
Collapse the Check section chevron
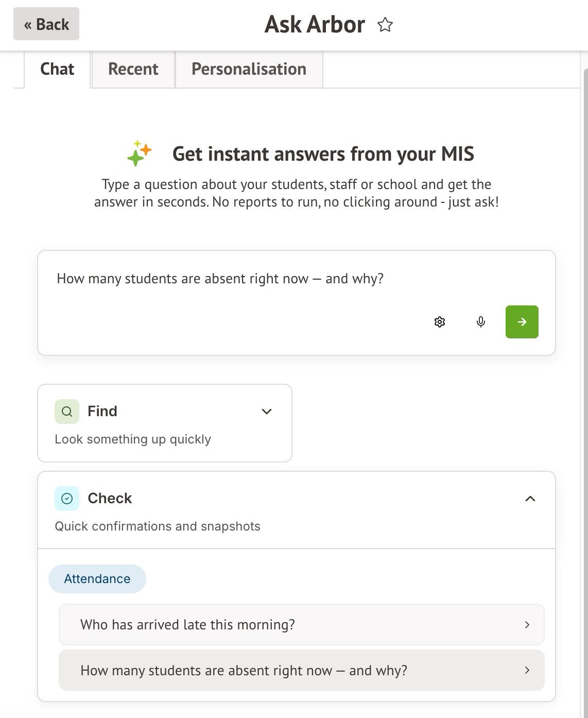530,499
